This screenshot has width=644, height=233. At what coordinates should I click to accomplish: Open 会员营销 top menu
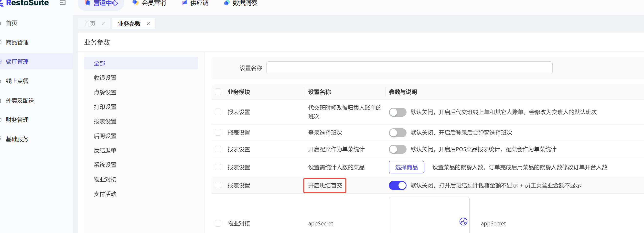click(x=149, y=3)
